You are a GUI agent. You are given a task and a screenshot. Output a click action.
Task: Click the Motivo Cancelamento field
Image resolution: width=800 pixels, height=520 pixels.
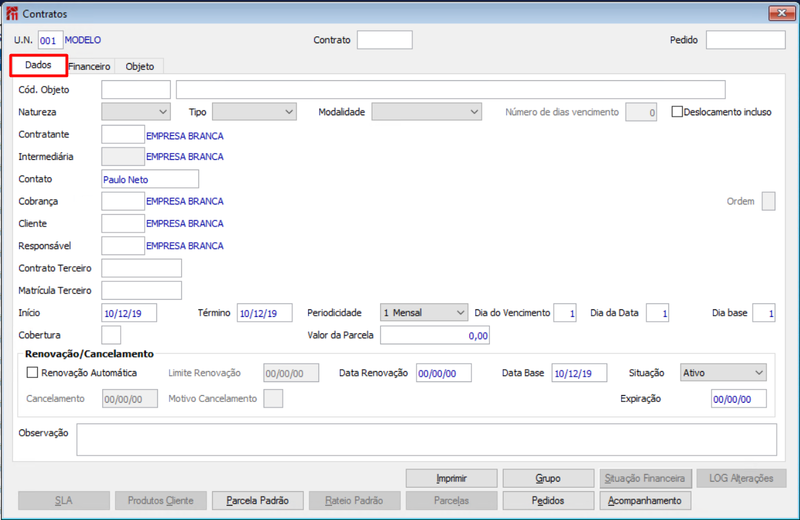(273, 399)
